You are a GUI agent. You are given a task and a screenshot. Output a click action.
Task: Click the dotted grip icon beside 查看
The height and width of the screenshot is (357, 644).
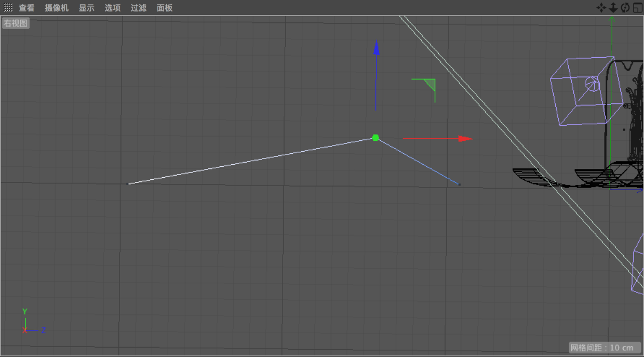pos(8,8)
